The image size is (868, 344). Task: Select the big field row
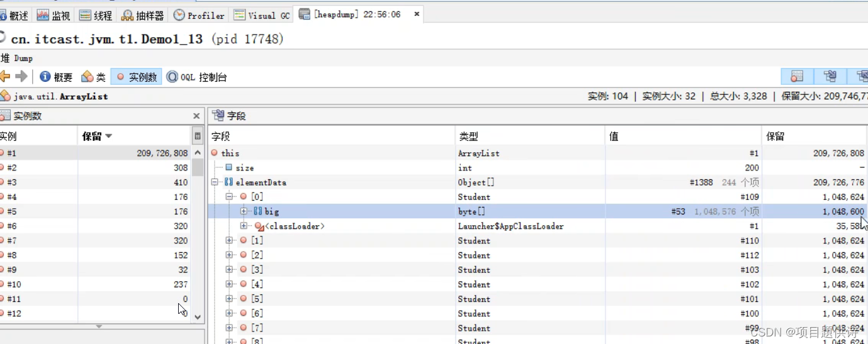pyautogui.click(x=538, y=211)
